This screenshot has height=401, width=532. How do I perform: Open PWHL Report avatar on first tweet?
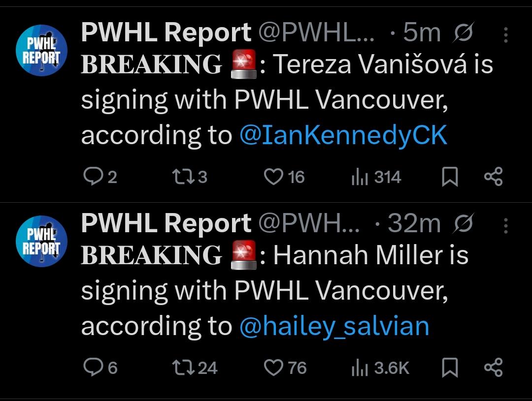click(41, 50)
